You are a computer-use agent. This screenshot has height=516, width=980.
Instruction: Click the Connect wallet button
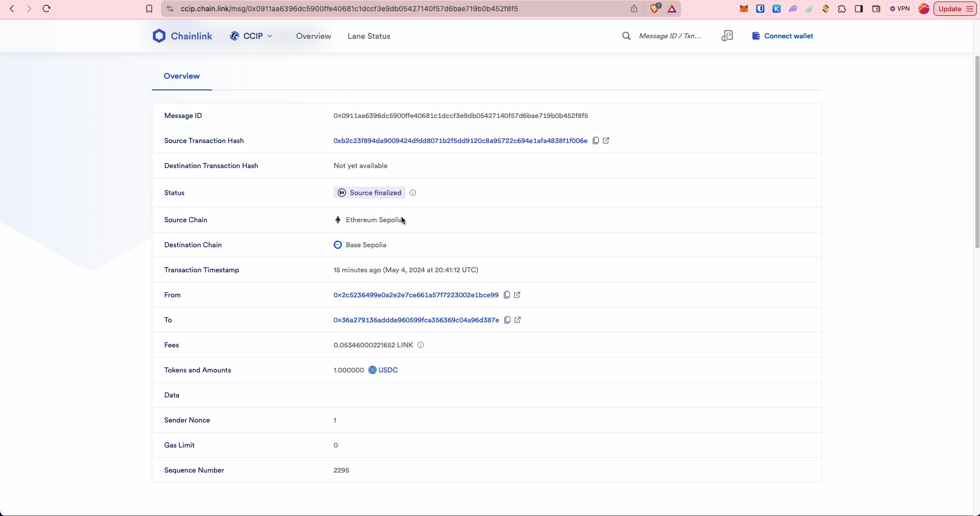point(783,36)
